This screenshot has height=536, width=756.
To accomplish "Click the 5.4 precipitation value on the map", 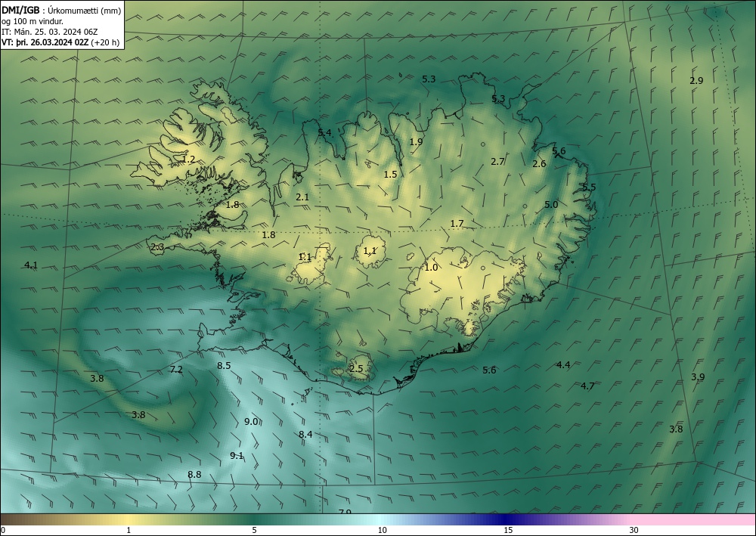I will point(325,132).
